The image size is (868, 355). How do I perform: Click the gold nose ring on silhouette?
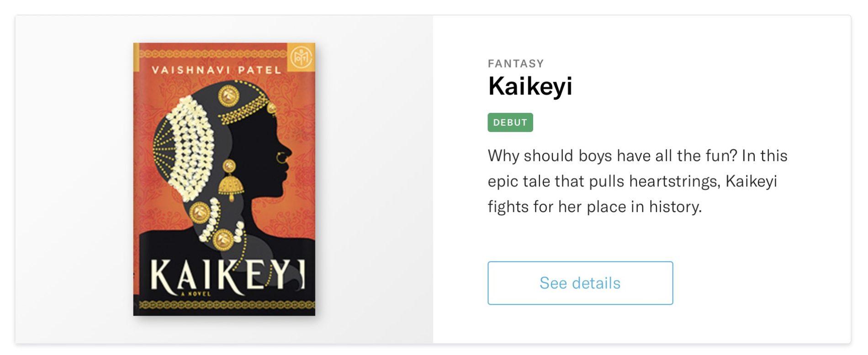(x=281, y=158)
